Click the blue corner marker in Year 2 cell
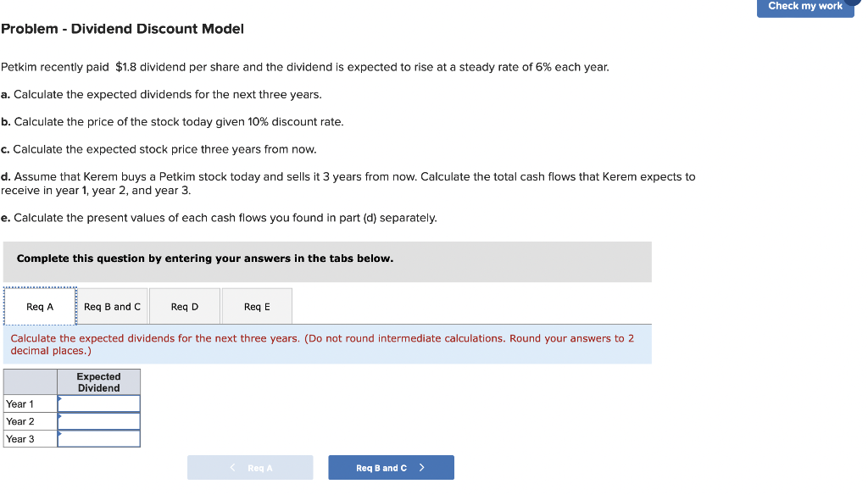The image size is (868, 495). [x=59, y=414]
